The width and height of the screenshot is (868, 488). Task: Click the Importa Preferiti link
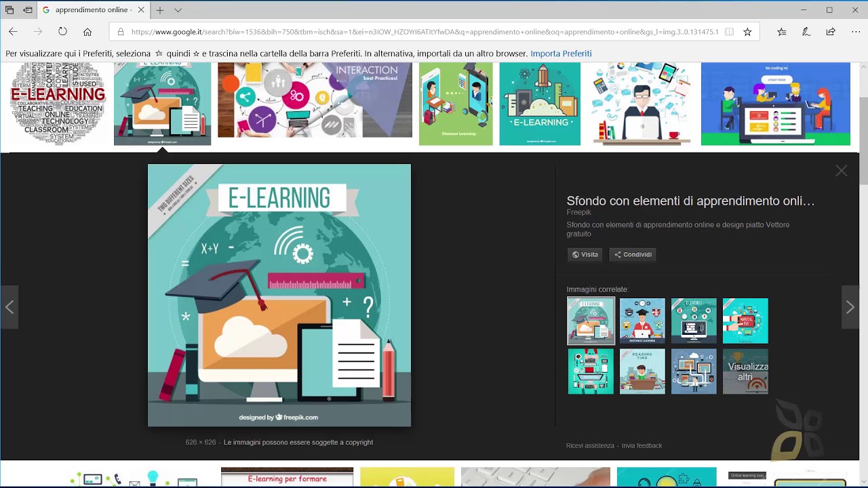[561, 54]
